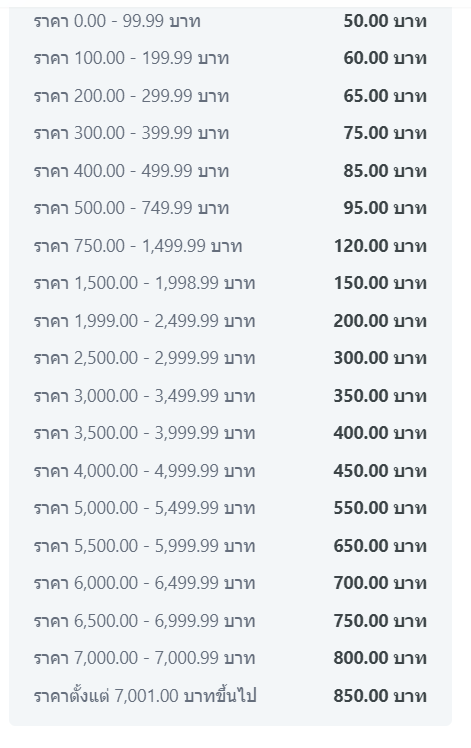471x748 pixels.
Task: Click the 300.00 baht fee amount
Action: tap(380, 358)
